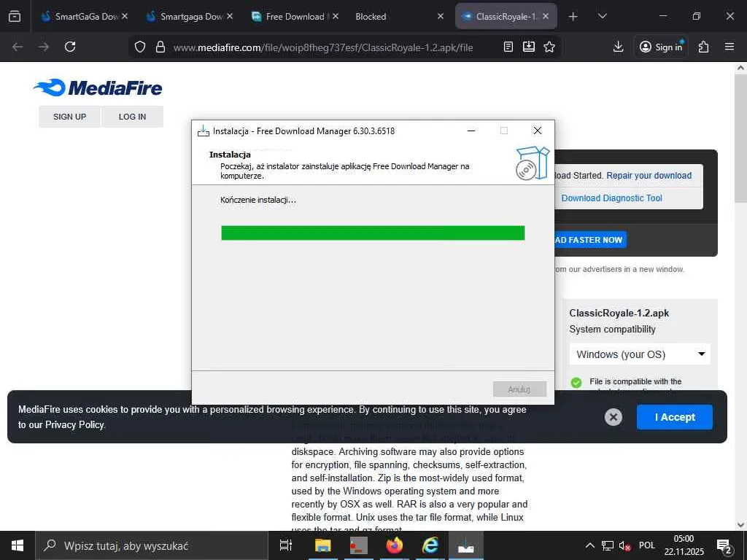Open Windows Start menu
Viewport: 747px width, 560px height.
click(x=18, y=545)
